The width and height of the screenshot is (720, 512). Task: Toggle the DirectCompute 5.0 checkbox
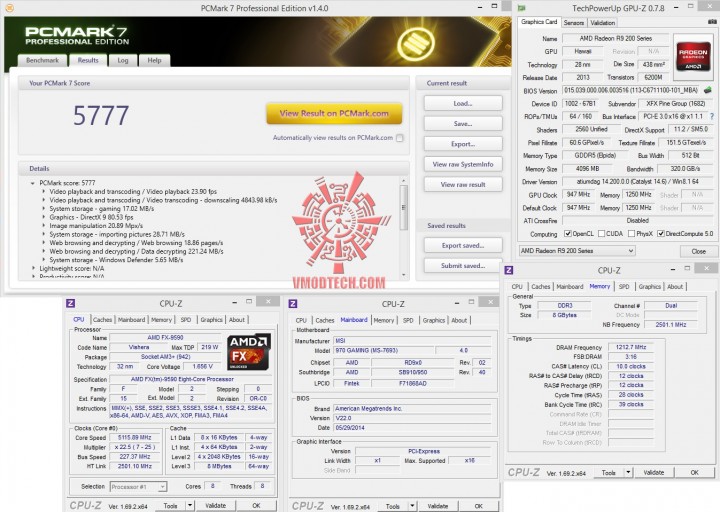(661, 234)
